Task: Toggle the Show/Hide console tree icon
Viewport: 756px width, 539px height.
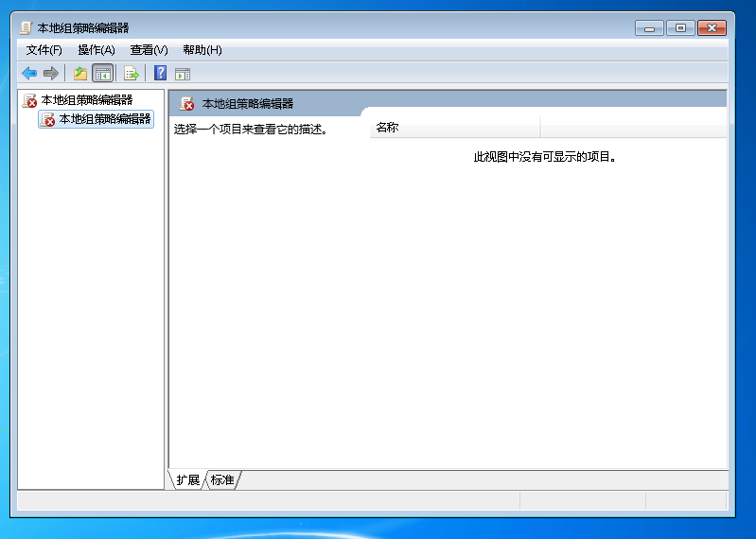Action: coord(103,74)
